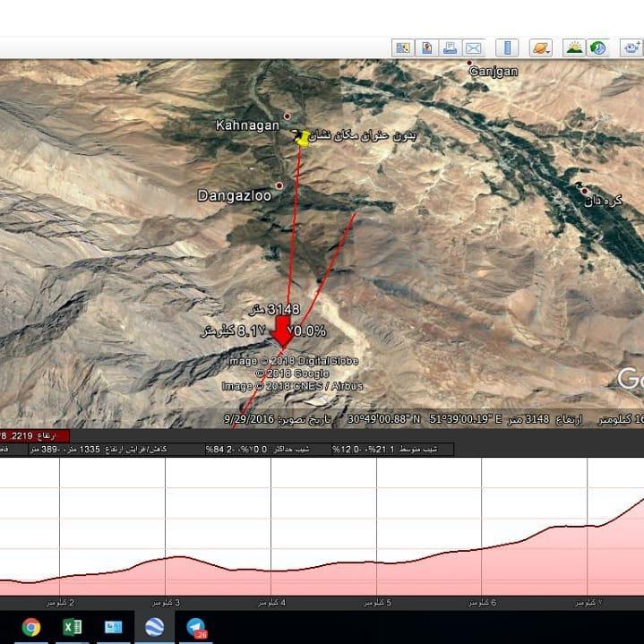Switch to Google Earth taskbar icon

[153, 627]
